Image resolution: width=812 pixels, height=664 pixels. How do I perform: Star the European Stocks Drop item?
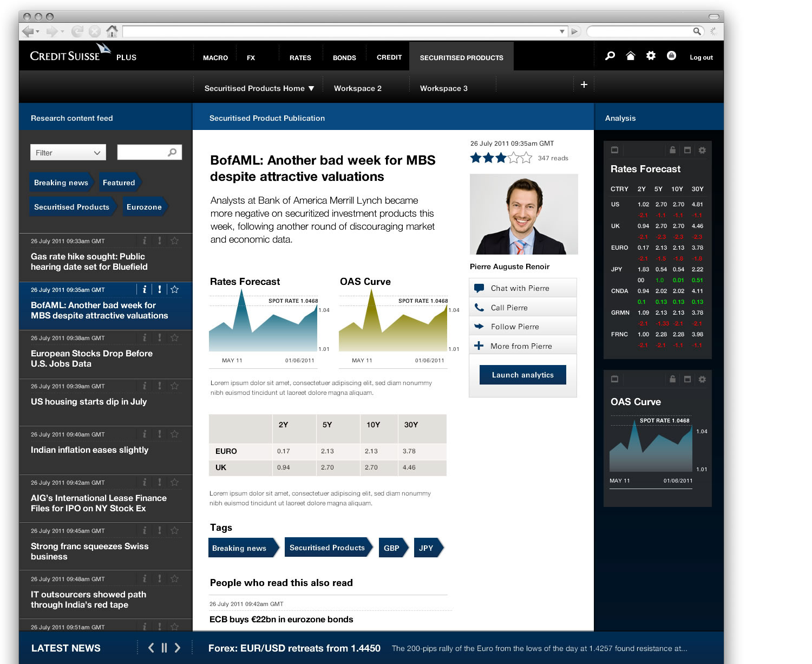tap(174, 337)
